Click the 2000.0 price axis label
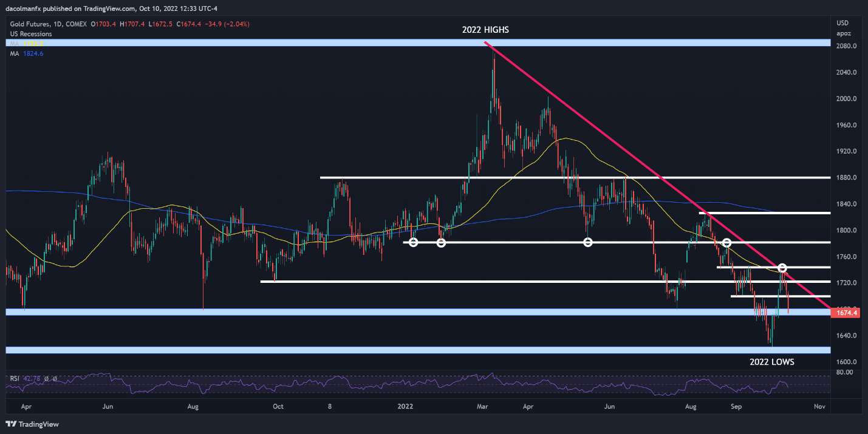868x434 pixels. tap(846, 99)
